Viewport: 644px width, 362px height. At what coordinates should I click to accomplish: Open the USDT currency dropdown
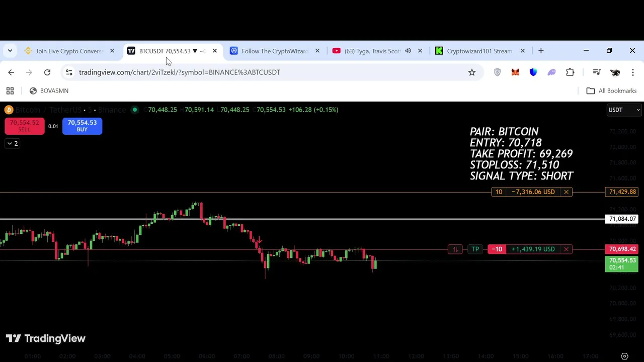pyautogui.click(x=624, y=110)
